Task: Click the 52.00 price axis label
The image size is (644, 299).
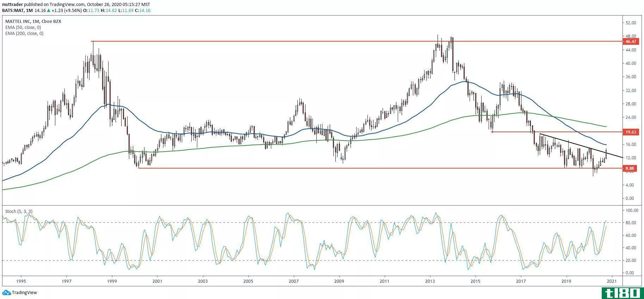Action: tap(631, 23)
